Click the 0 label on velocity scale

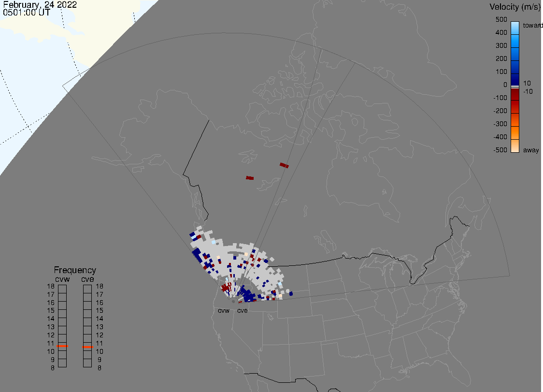pyautogui.click(x=505, y=85)
